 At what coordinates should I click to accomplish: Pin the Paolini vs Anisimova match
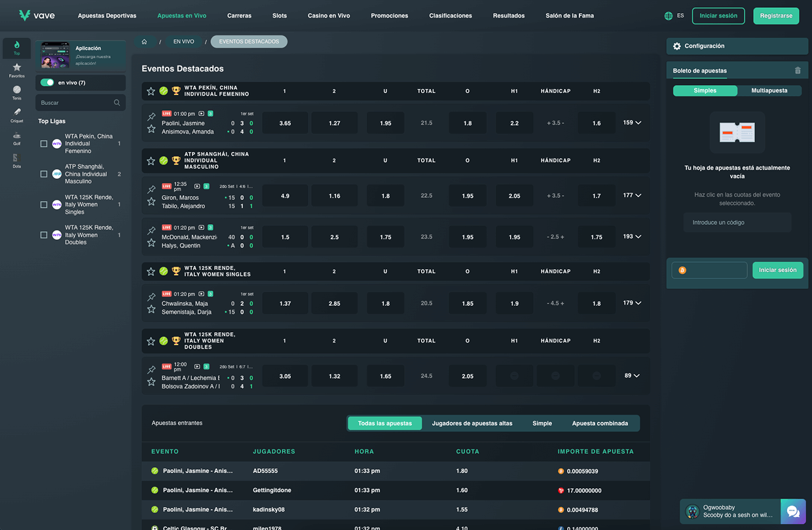(x=151, y=117)
